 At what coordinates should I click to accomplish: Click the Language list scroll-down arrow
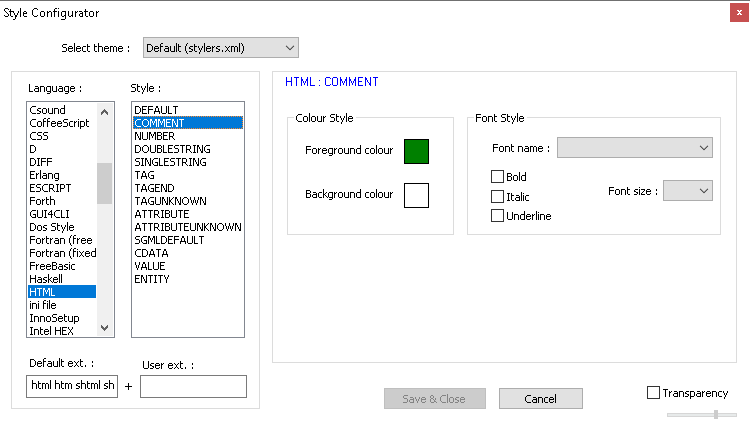coord(105,327)
